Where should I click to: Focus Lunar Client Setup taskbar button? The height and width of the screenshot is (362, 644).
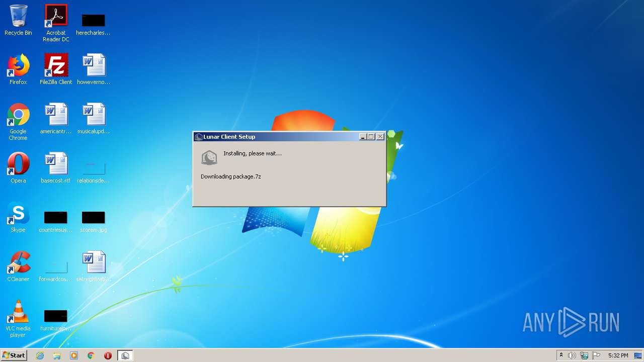coord(125,355)
